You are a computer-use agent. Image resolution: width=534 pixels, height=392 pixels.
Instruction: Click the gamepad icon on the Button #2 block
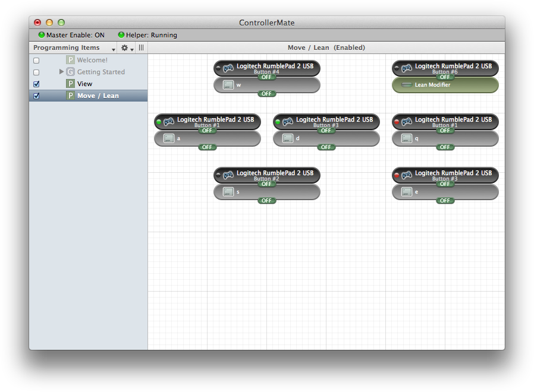click(228, 175)
